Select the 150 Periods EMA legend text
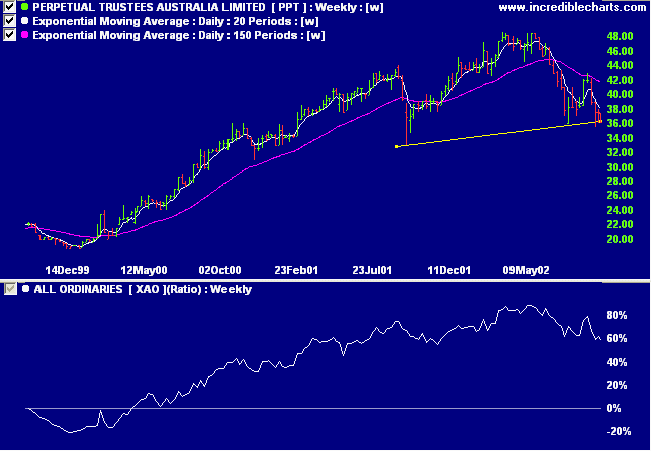 [179, 35]
